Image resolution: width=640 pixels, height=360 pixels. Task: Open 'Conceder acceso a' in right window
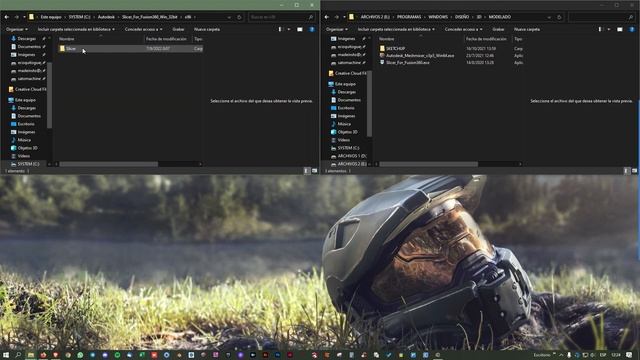[x=463, y=29]
